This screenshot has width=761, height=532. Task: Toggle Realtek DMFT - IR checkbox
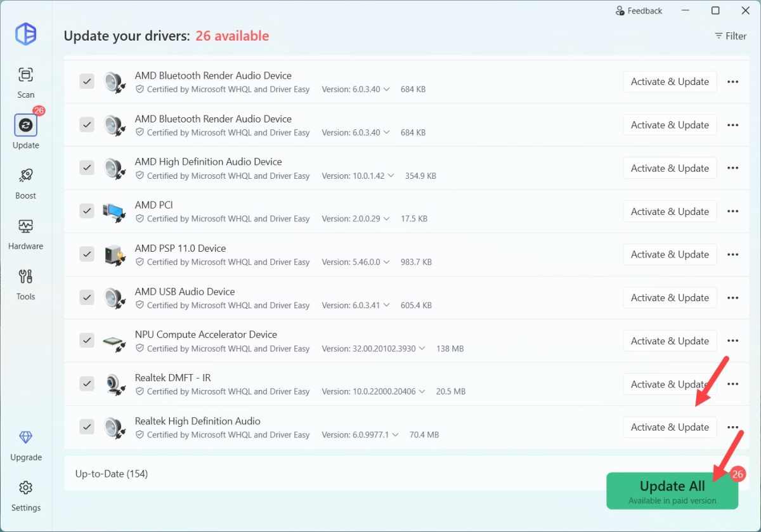[87, 384]
